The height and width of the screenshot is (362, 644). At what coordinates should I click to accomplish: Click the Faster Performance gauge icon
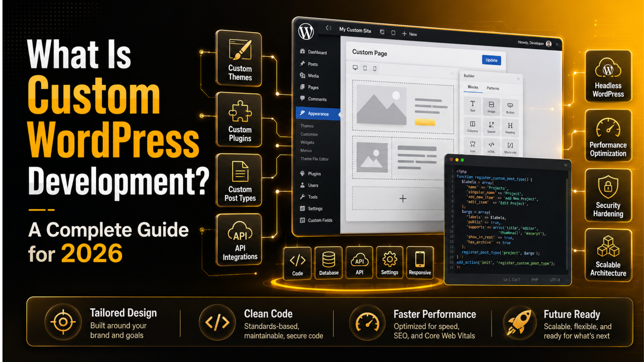367,322
